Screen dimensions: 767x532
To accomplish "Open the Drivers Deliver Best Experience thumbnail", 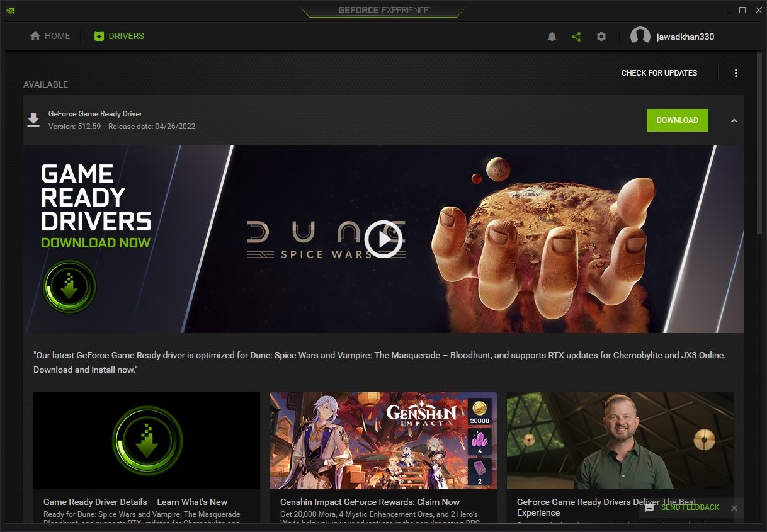I will click(x=620, y=441).
